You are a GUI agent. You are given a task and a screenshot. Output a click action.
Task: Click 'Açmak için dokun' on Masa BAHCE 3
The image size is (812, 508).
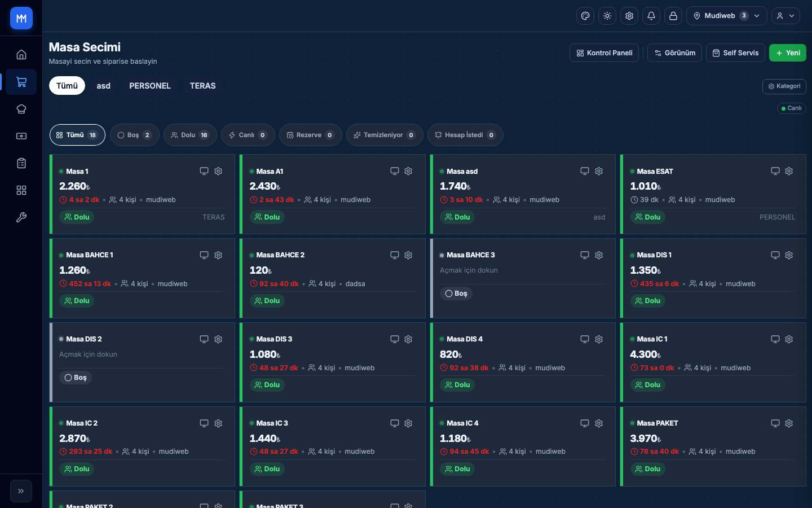(x=469, y=270)
